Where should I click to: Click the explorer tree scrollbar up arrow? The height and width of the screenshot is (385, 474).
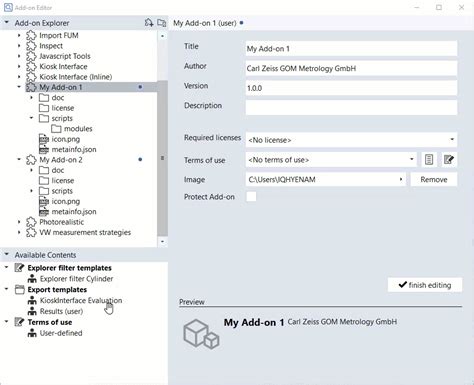click(x=162, y=36)
